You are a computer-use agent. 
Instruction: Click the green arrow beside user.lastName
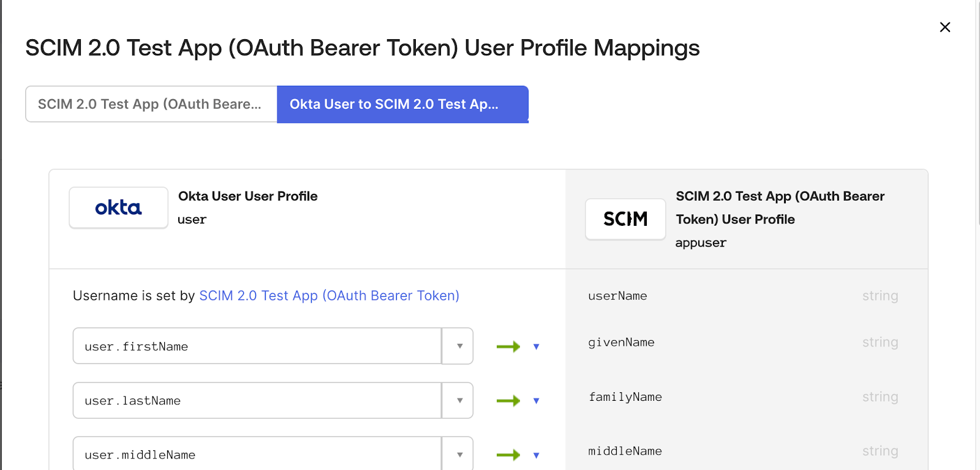point(508,401)
